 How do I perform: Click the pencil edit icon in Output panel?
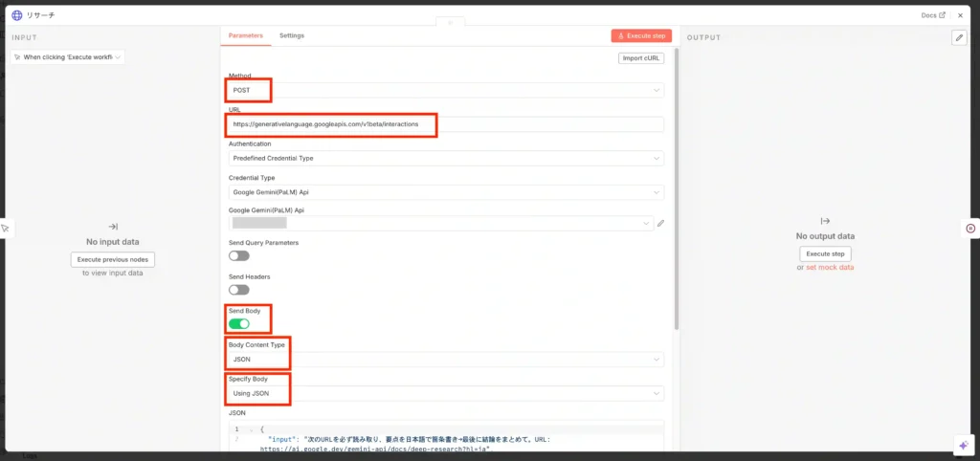[x=959, y=37]
